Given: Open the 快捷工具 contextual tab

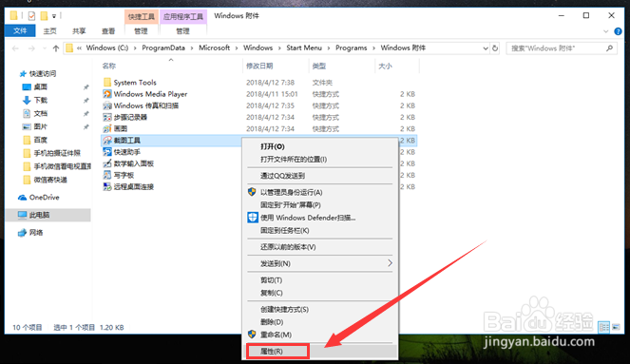Looking at the screenshot, I should tap(141, 17).
